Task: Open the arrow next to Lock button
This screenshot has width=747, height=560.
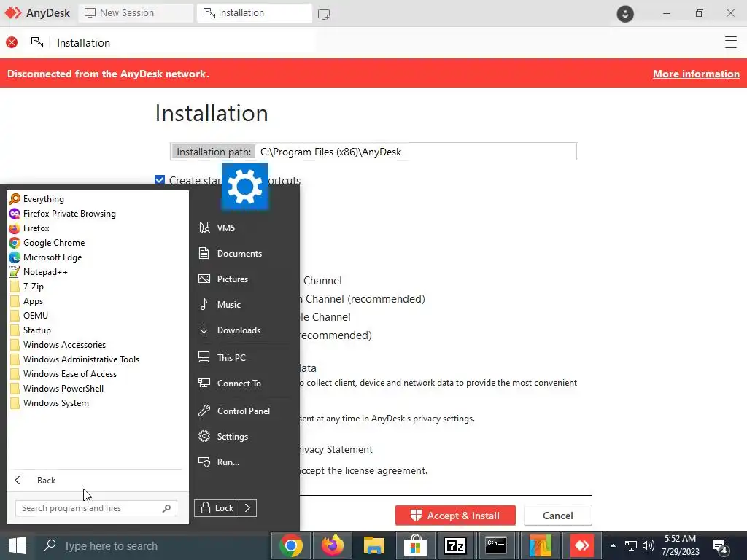Action: click(x=248, y=508)
